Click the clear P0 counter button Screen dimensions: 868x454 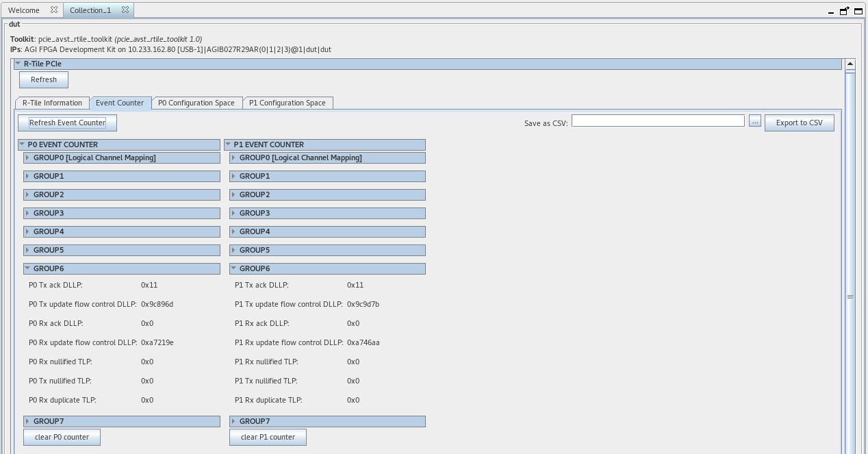[x=62, y=437]
